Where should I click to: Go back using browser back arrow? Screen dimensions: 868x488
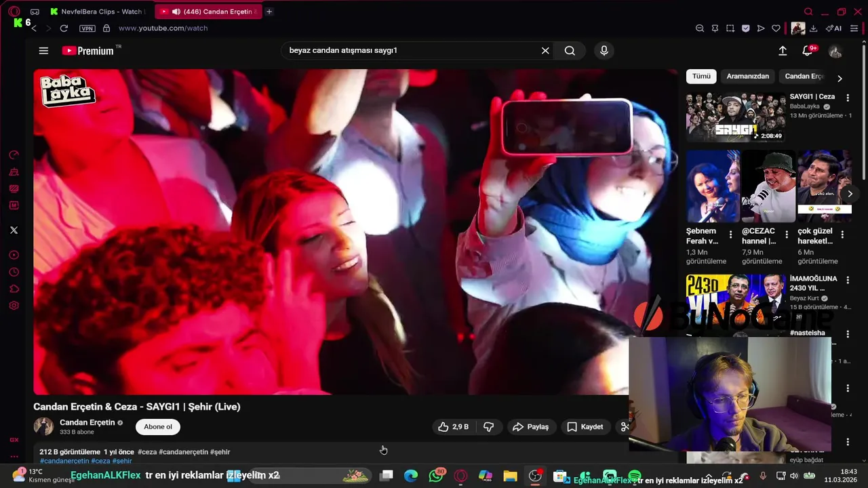(33, 28)
